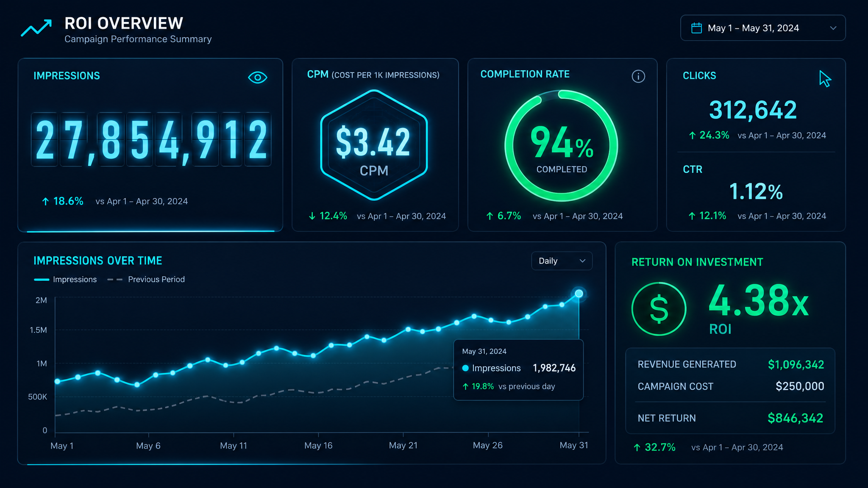Image resolution: width=868 pixels, height=488 pixels.
Task: Toggle the eye icon on Impressions card
Action: [257, 78]
